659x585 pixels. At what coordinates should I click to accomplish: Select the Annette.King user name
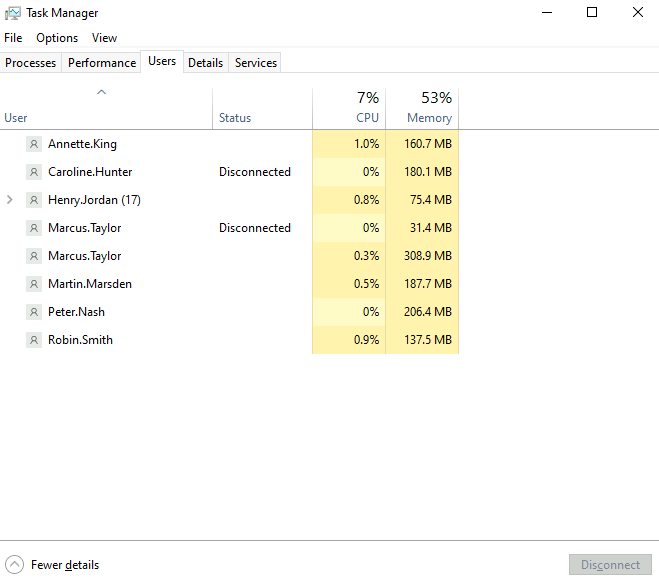(82, 144)
